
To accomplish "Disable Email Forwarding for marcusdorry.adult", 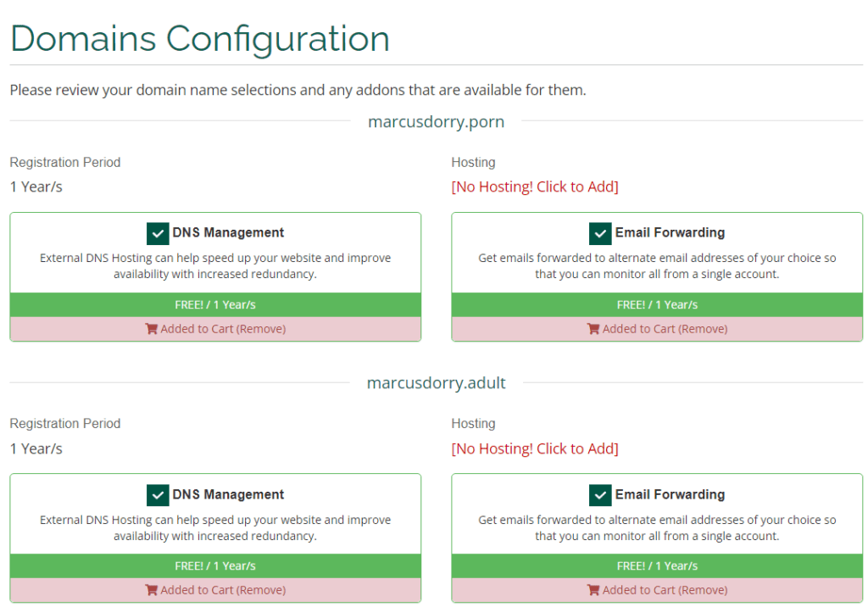I will click(600, 494).
